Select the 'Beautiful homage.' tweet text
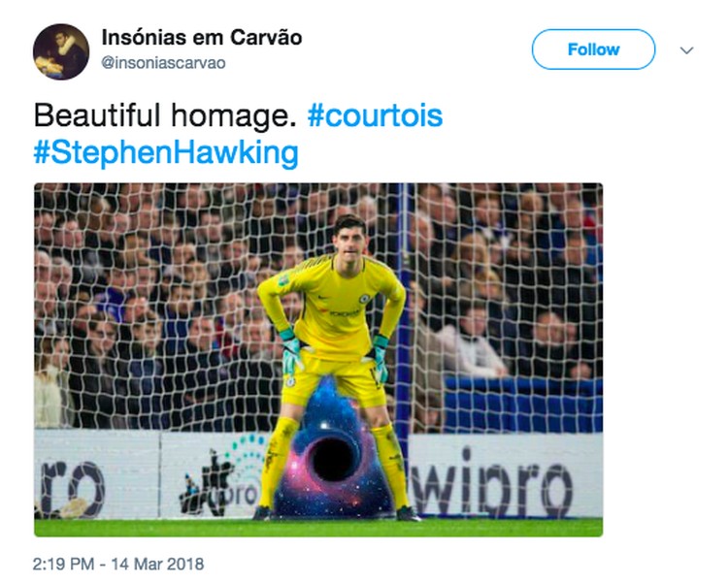Screen dimensions: 728x583 [165, 115]
